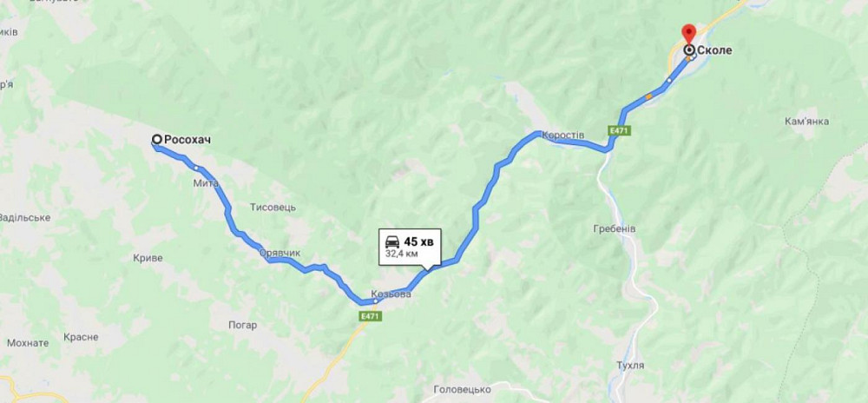Click the E471 road badge near Козьова

click(x=369, y=316)
